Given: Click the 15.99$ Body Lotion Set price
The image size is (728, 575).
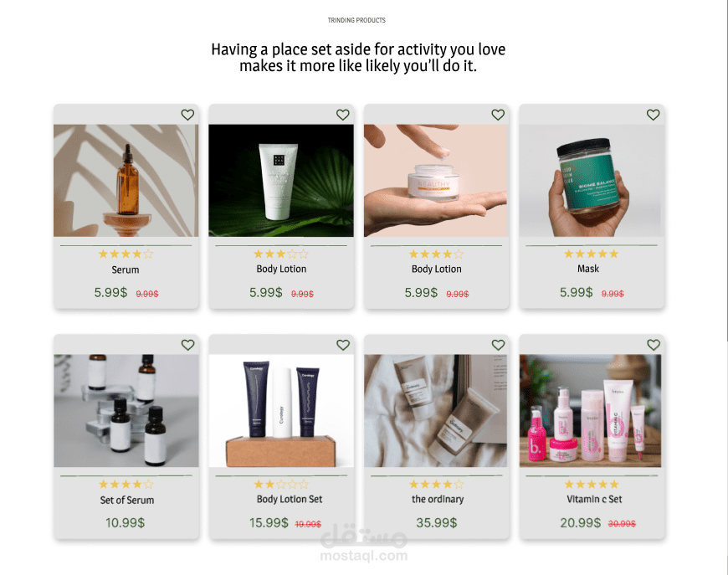Looking at the screenshot, I should coord(269,523).
